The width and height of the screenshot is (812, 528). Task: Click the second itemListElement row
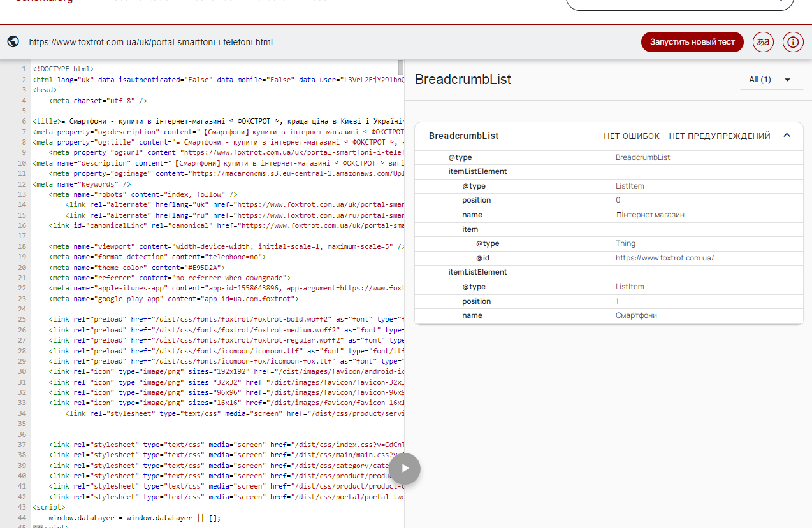[x=609, y=272]
